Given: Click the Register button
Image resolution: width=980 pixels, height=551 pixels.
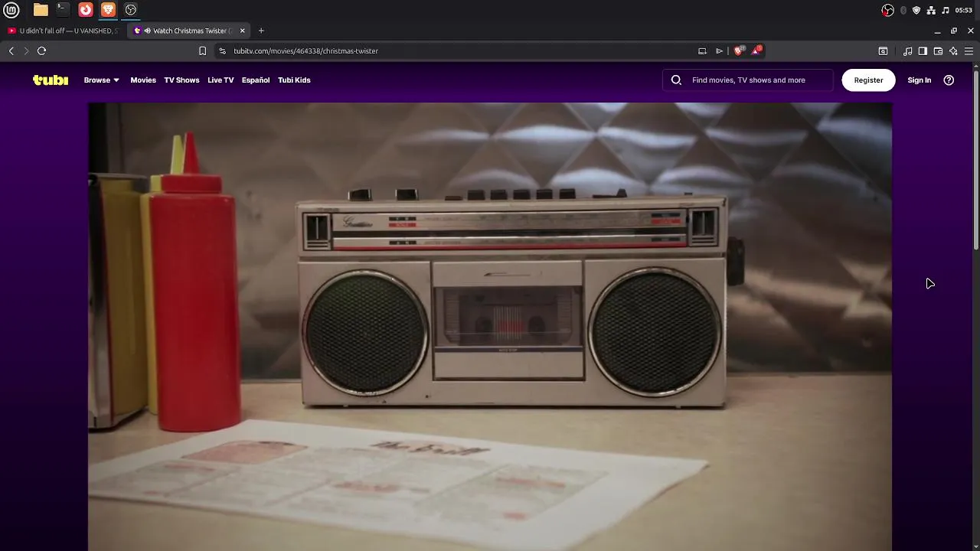Looking at the screenshot, I should [x=868, y=80].
